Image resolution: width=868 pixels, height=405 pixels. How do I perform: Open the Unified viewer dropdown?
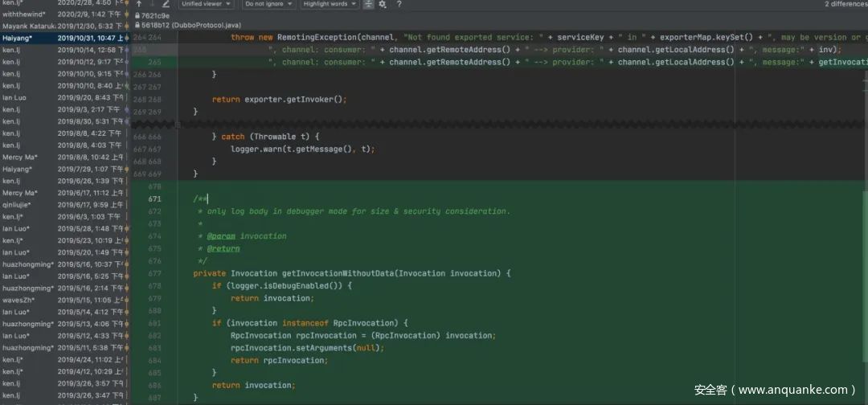coord(207,4)
